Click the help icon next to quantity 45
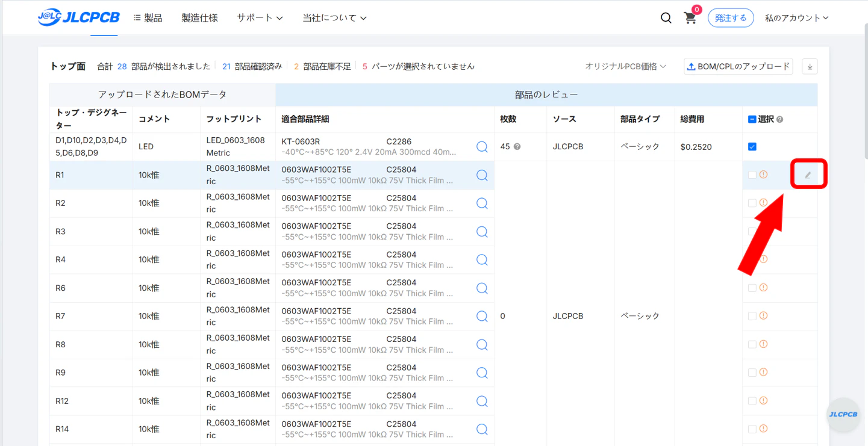The height and width of the screenshot is (446, 868). point(517,147)
